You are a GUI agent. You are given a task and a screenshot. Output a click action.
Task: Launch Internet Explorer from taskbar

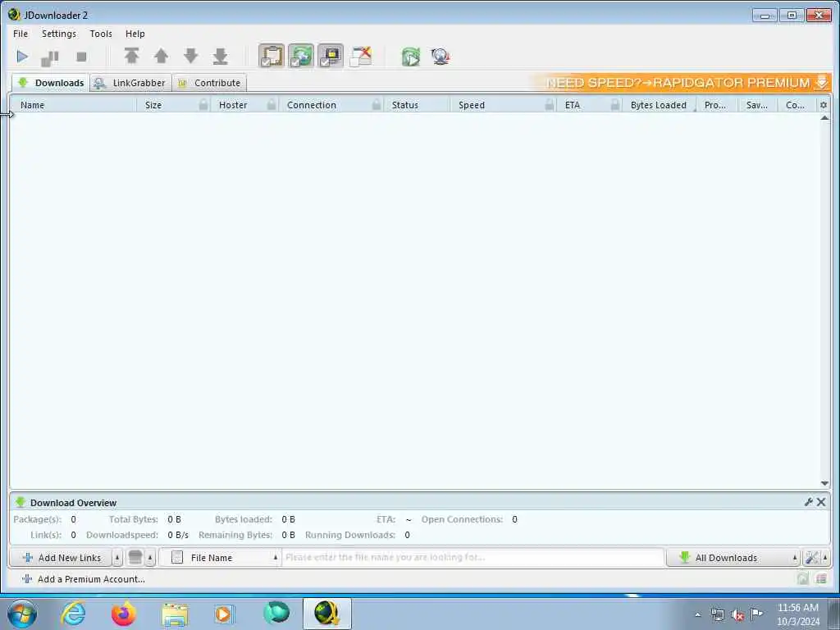click(x=73, y=614)
